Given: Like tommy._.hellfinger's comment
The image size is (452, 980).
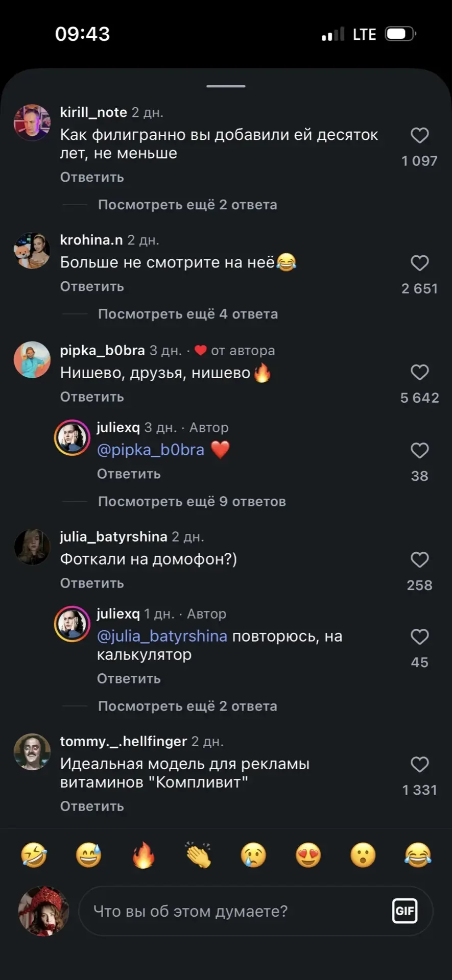Looking at the screenshot, I should (x=419, y=765).
